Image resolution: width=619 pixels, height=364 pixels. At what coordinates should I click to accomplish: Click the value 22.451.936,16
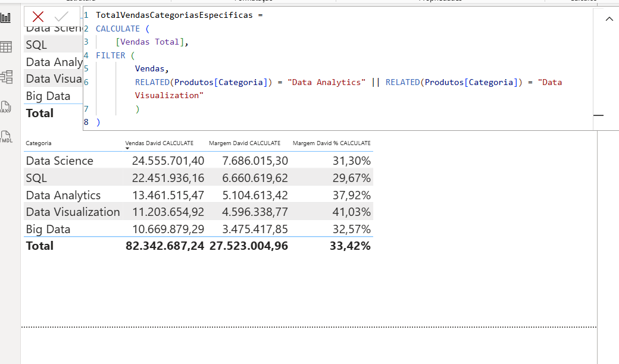click(x=168, y=178)
